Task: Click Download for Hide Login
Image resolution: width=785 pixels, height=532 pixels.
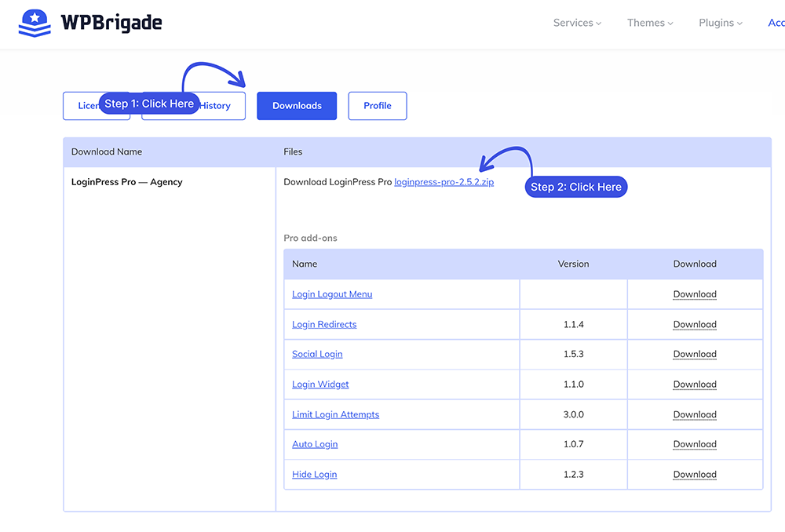Action: coord(695,475)
